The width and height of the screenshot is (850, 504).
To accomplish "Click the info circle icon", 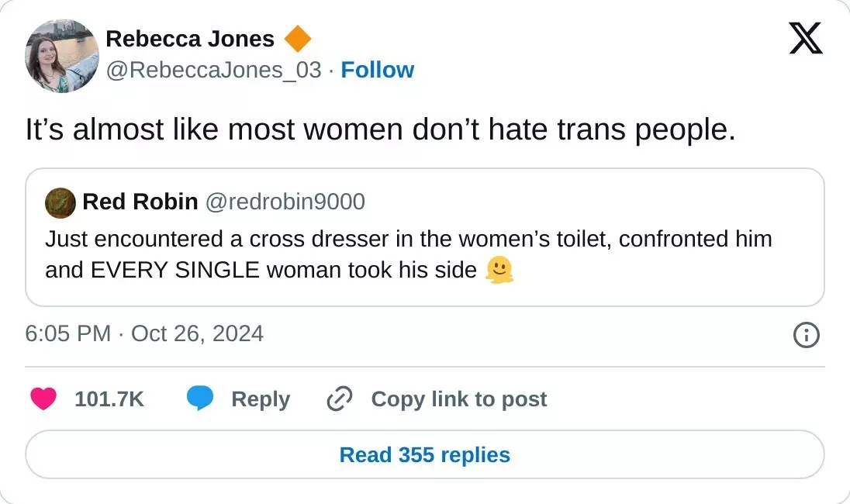I will pos(806,335).
